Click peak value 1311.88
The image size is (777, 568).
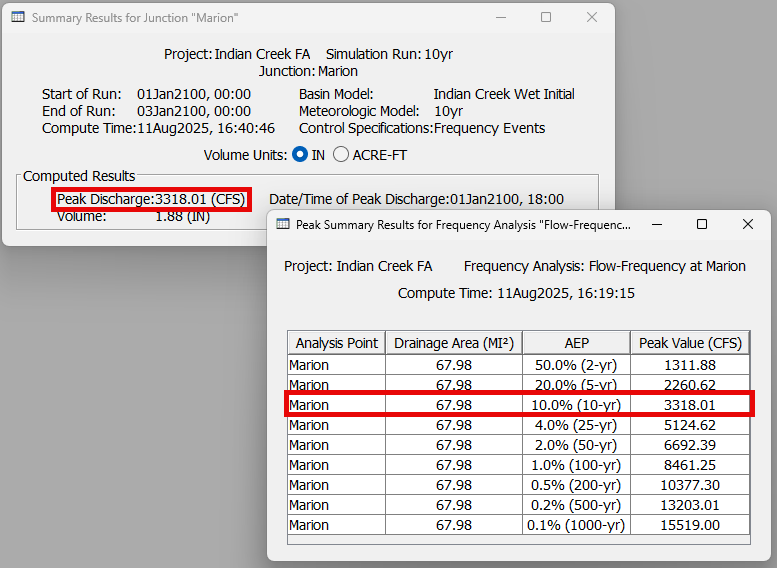(x=690, y=365)
